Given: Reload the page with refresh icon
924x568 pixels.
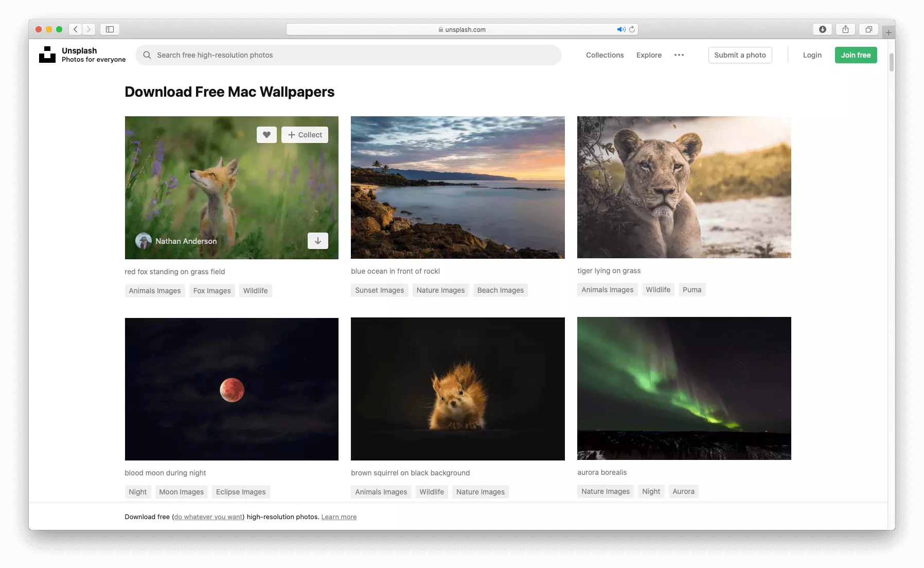Looking at the screenshot, I should 632,29.
